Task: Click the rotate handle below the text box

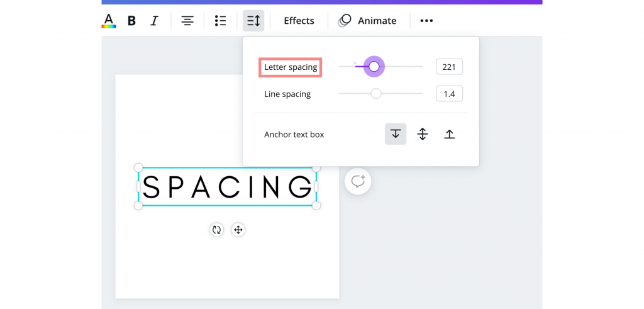Action: point(216,230)
